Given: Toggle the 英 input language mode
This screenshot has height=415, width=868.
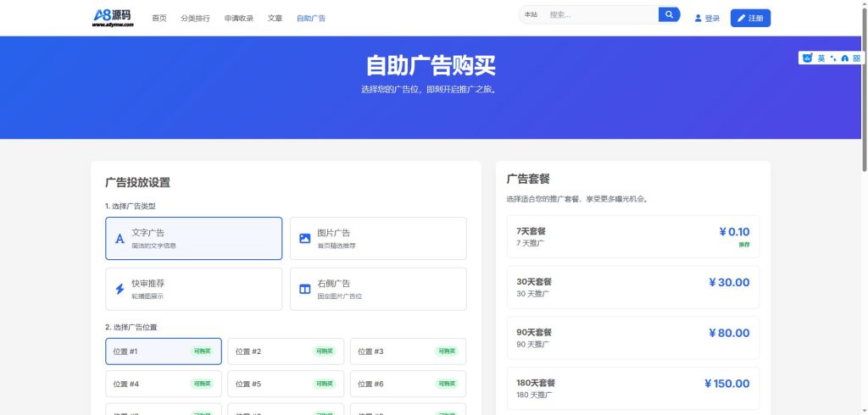Looking at the screenshot, I should coord(821,58).
